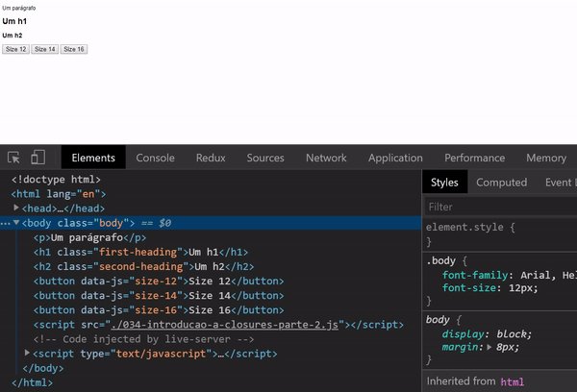
Task: Switch to the Memory tab
Action: point(546,158)
